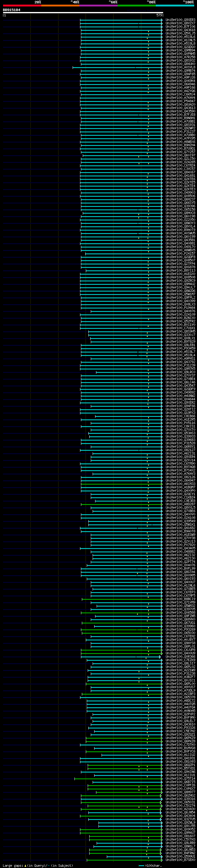Select hit label UniRef100_C5XTH3
This screenshot has width=197, height=868.
[x=180, y=840]
